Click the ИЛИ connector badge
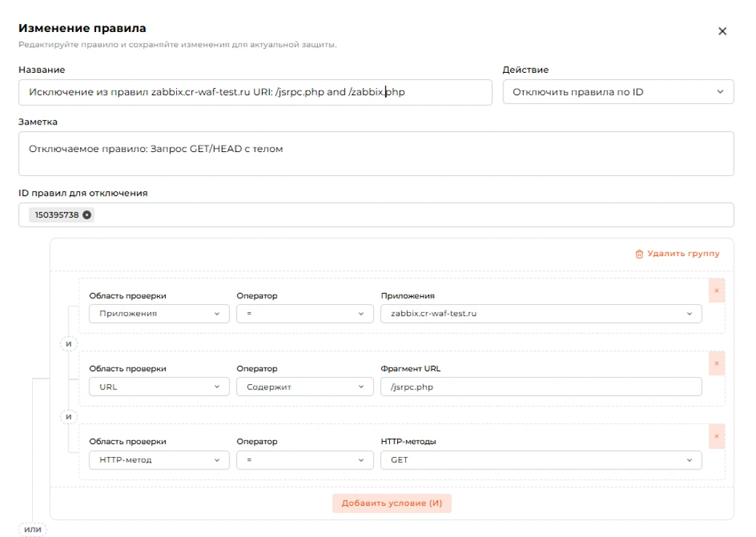The height and width of the screenshot is (537, 756). click(33, 529)
